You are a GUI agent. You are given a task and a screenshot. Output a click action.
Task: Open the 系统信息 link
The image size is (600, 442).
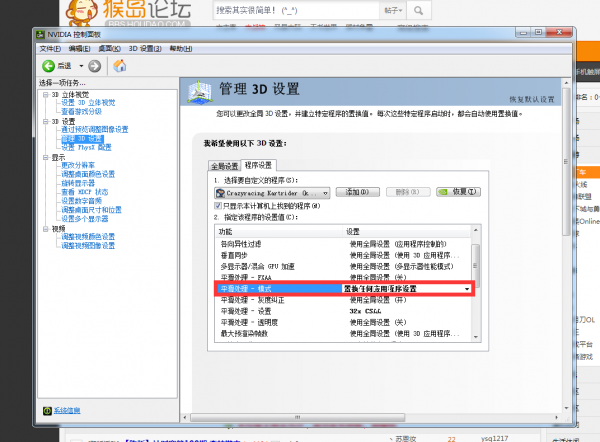coord(67,411)
